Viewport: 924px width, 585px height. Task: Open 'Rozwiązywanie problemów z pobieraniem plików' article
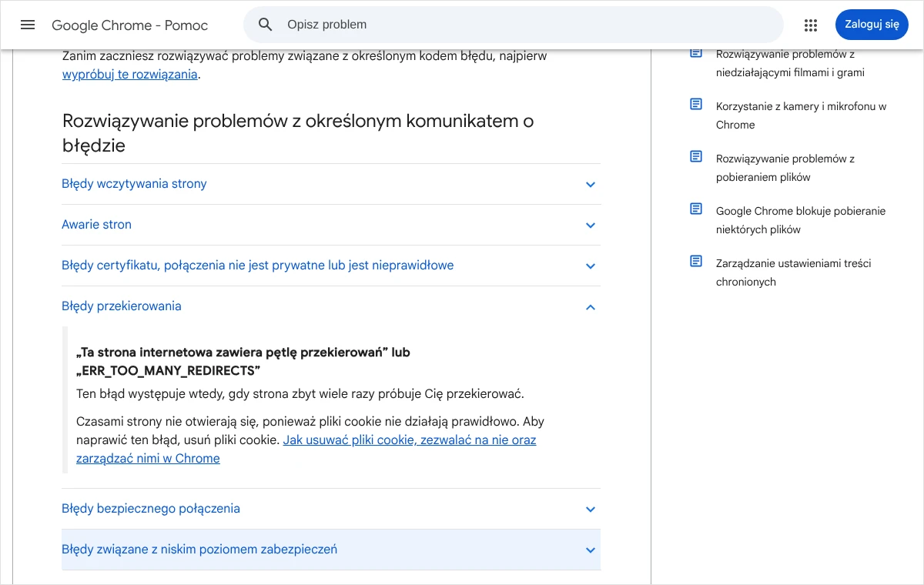[x=785, y=168]
